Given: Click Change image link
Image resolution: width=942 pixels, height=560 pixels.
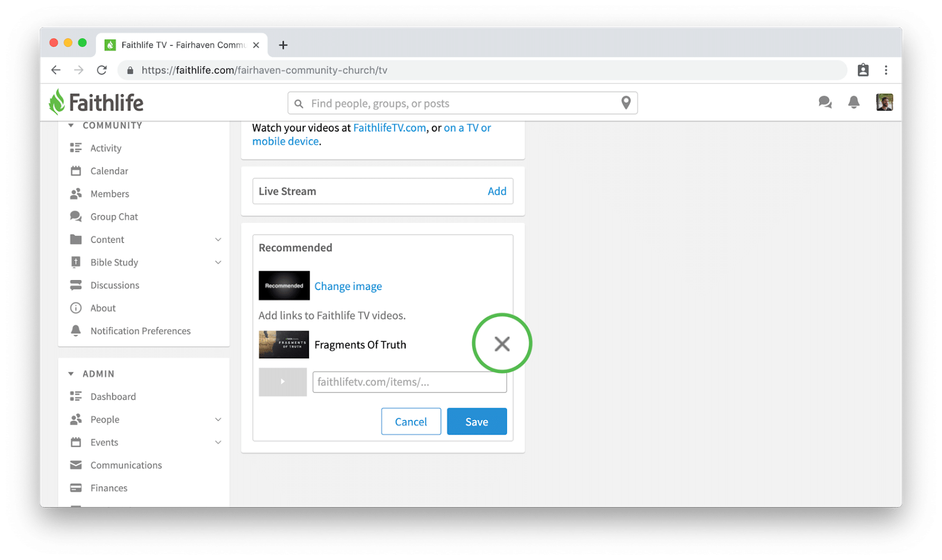Looking at the screenshot, I should 348,286.
